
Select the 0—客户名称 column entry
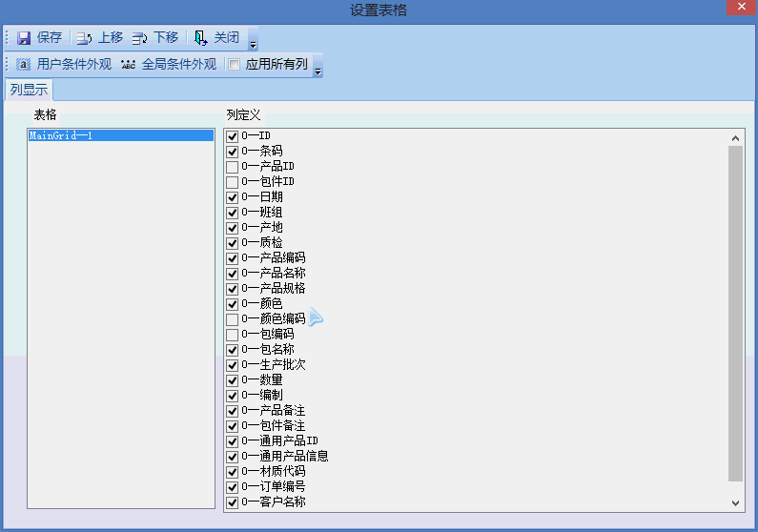tap(274, 502)
